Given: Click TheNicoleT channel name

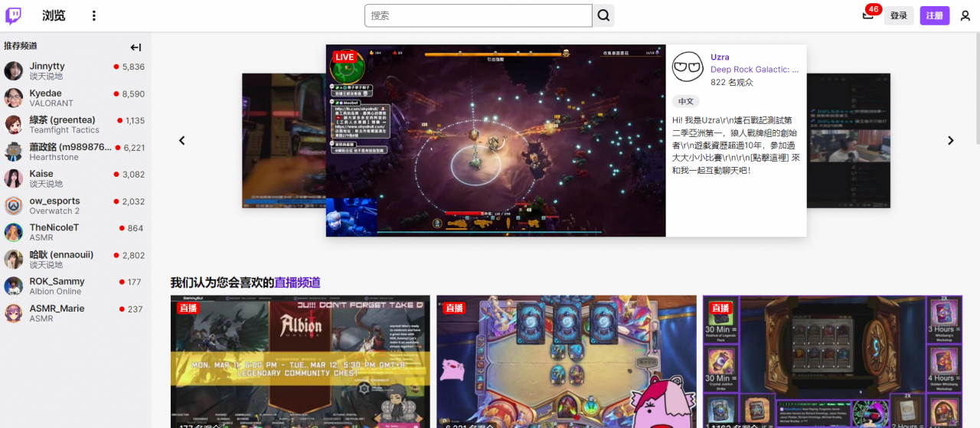Looking at the screenshot, I should pyautogui.click(x=54, y=227).
